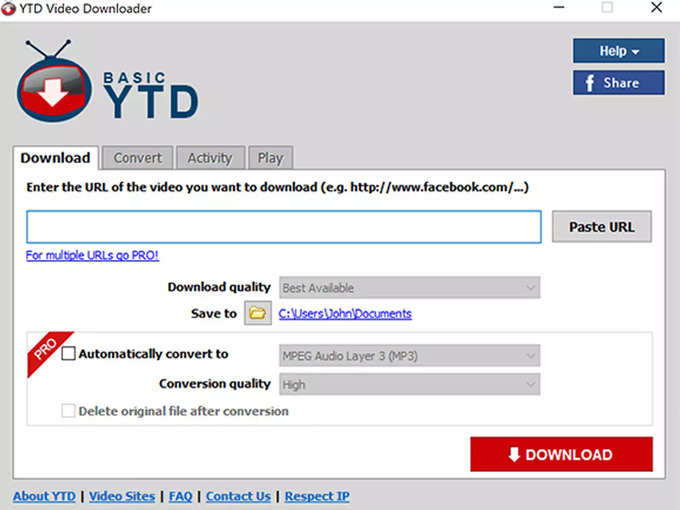The image size is (680, 510).
Task: Open the Play tab
Action: (270, 158)
